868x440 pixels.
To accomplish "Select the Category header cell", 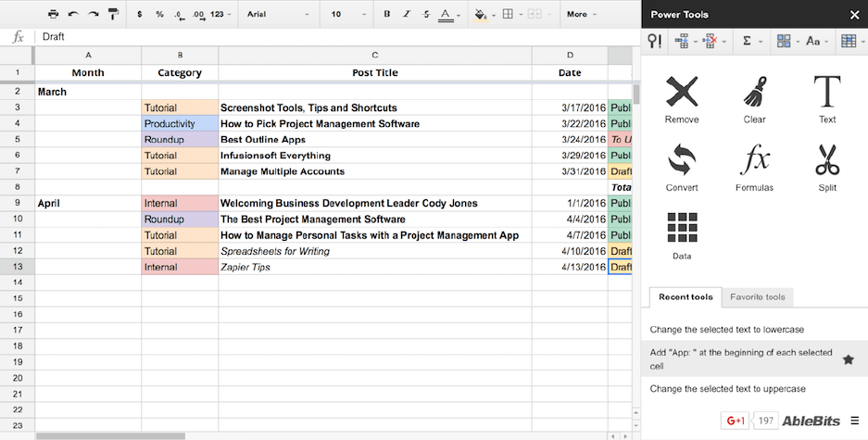I will (x=180, y=72).
